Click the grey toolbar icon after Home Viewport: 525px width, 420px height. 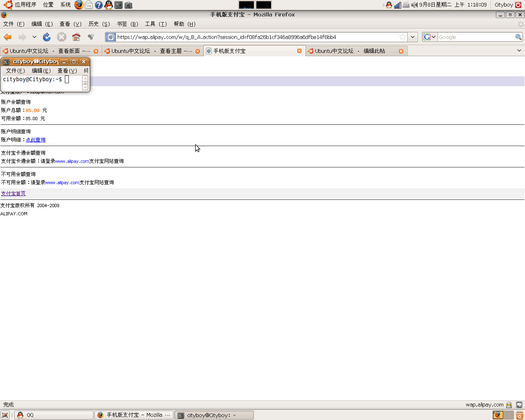91,37
